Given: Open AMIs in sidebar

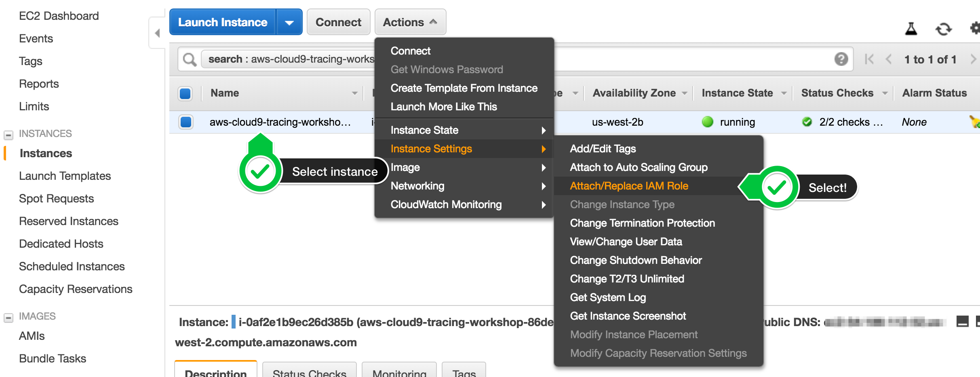Looking at the screenshot, I should tap(32, 336).
